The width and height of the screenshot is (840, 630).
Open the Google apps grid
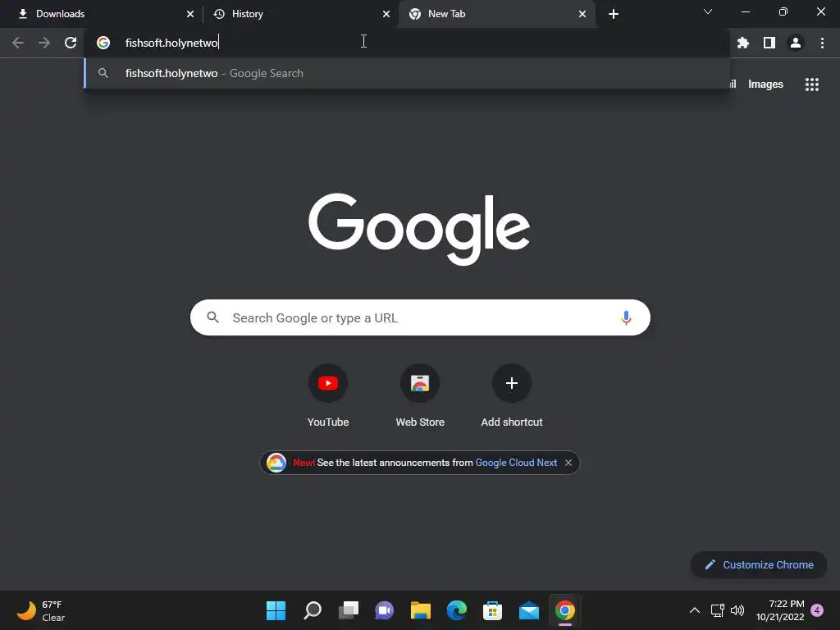(811, 84)
